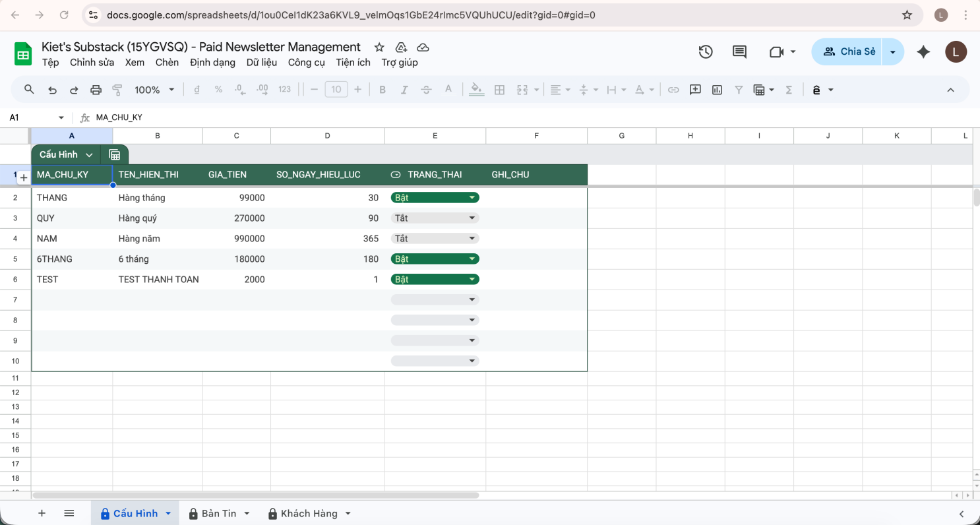Image resolution: width=980 pixels, height=525 pixels.
Task: Open the Name Box dropdown arrow
Action: 61,117
